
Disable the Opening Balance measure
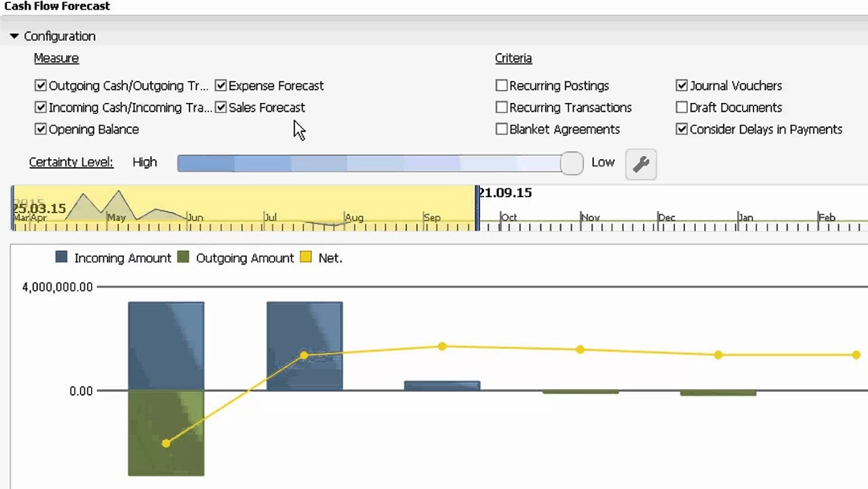[x=40, y=129]
